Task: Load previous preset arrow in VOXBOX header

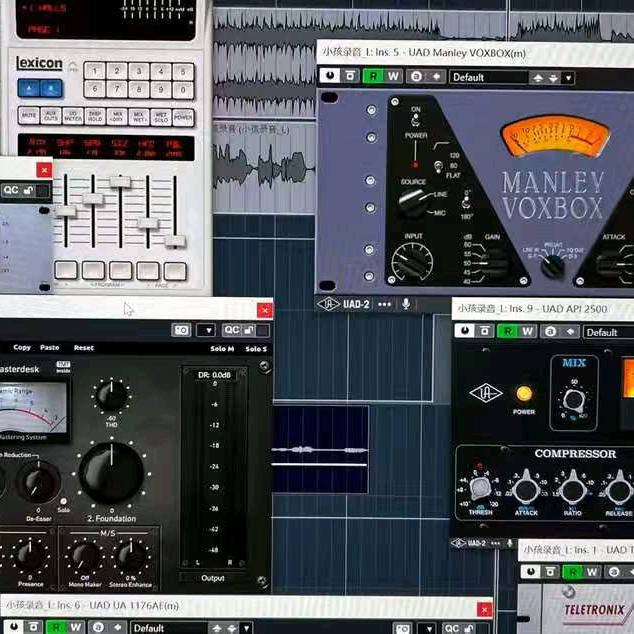Action: point(538,78)
